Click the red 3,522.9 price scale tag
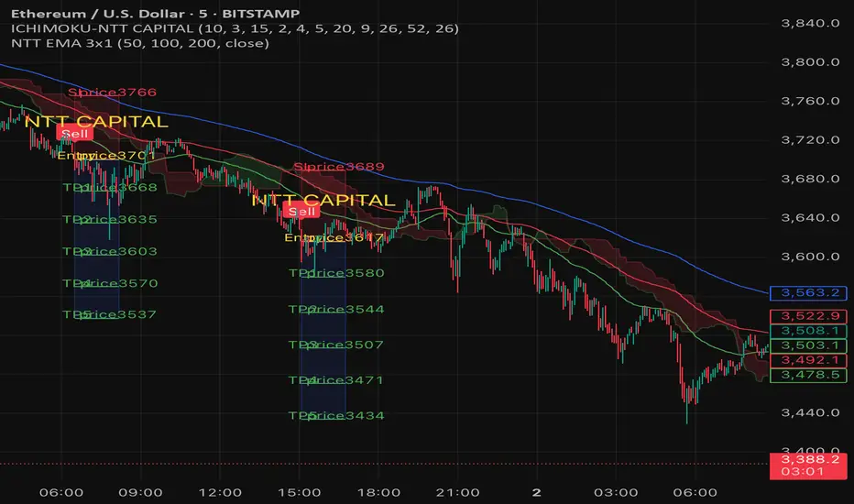 point(809,316)
